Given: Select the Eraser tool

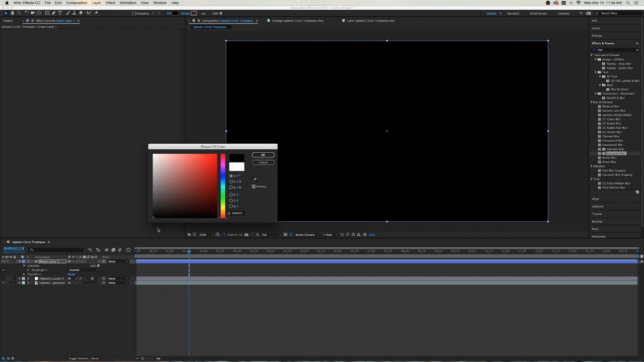Looking at the screenshot, I should click(x=80, y=13).
